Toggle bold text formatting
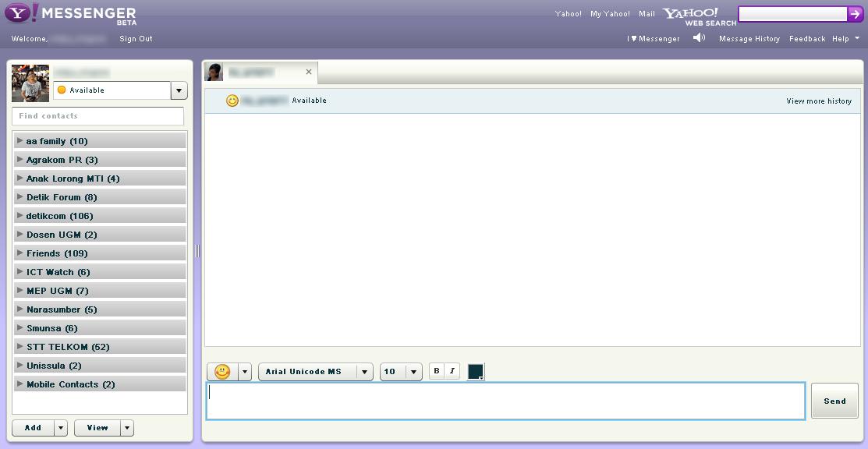This screenshot has height=449, width=868. click(x=437, y=371)
